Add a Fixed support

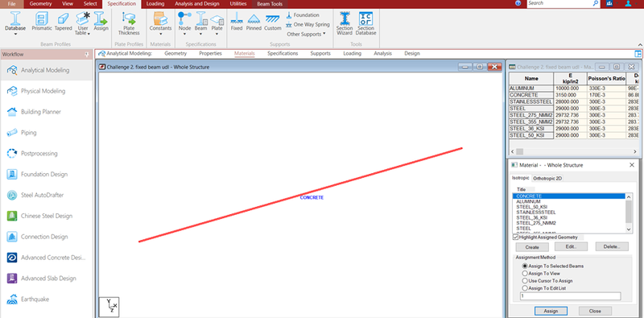point(237,22)
